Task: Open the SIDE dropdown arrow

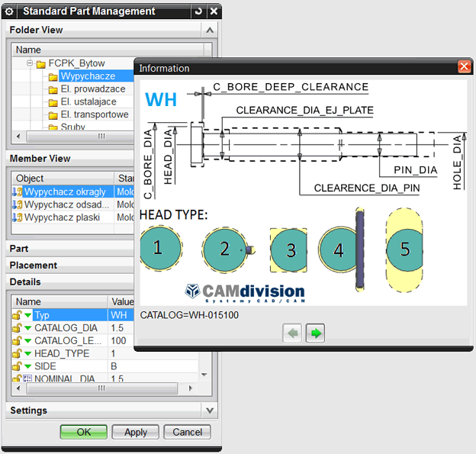Action: (28, 366)
